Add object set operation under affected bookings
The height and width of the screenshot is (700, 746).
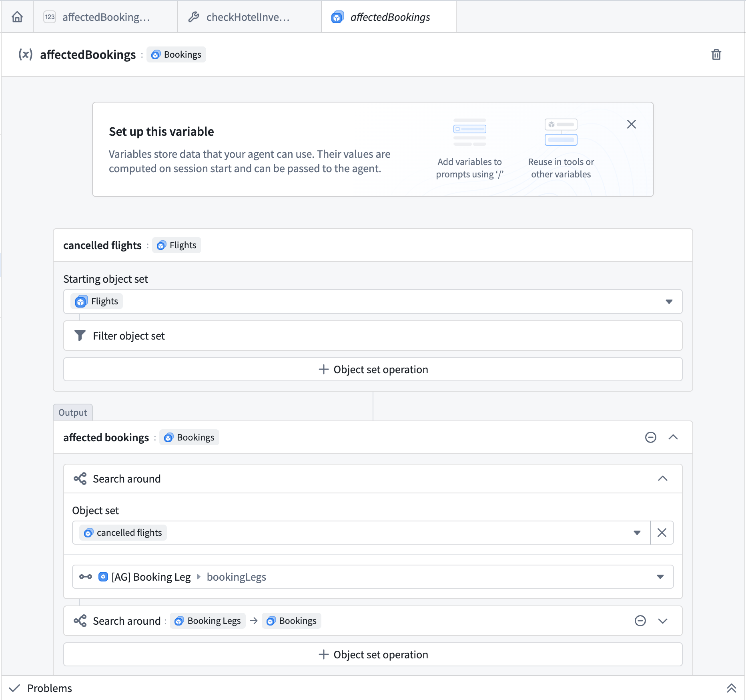(x=373, y=654)
